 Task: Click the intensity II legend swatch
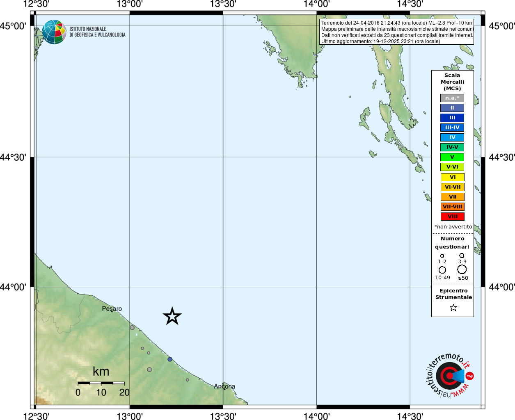pos(452,108)
